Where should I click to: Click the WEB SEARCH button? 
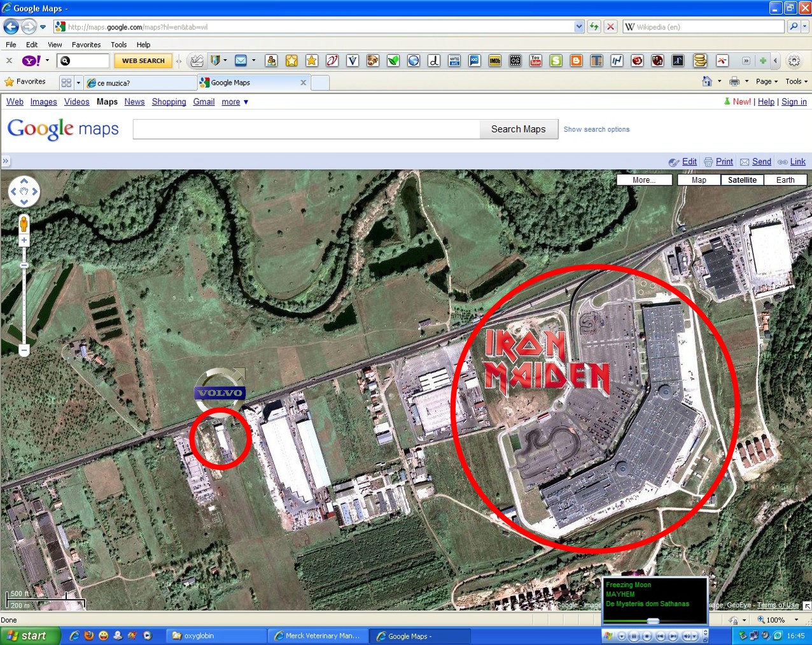coord(143,60)
